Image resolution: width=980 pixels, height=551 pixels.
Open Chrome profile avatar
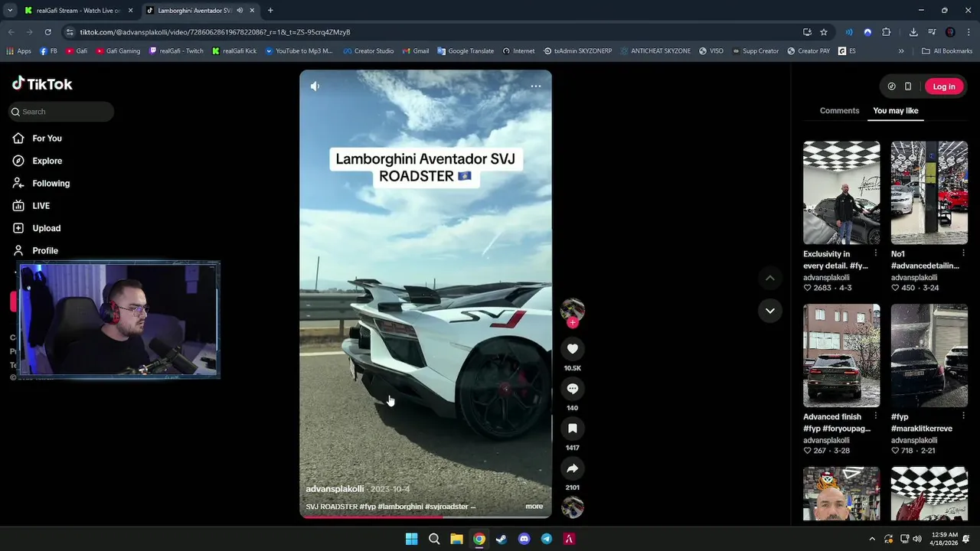pos(950,32)
